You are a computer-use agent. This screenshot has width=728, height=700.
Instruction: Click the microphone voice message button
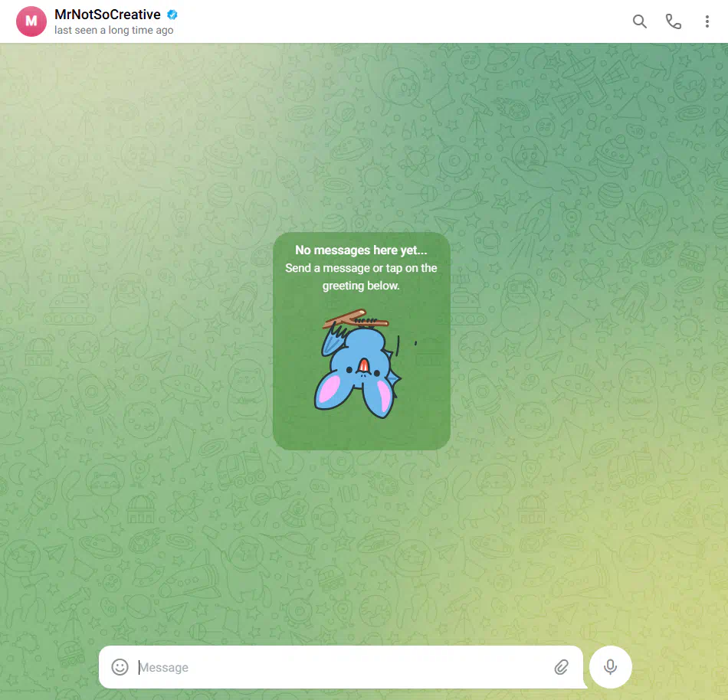tap(610, 667)
